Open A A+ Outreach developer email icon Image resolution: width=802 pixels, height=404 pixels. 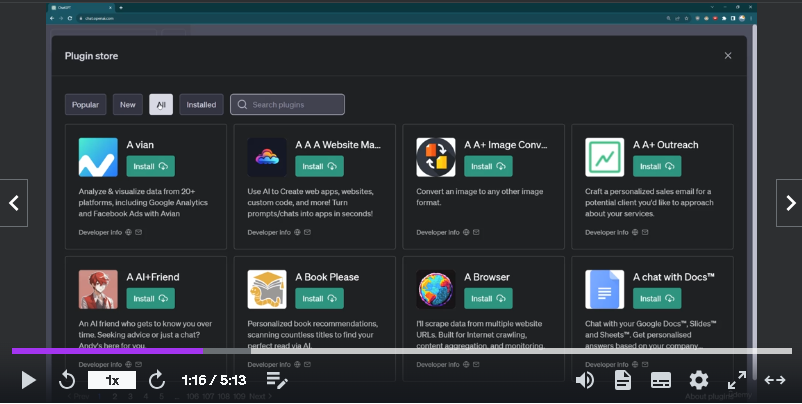coord(645,232)
